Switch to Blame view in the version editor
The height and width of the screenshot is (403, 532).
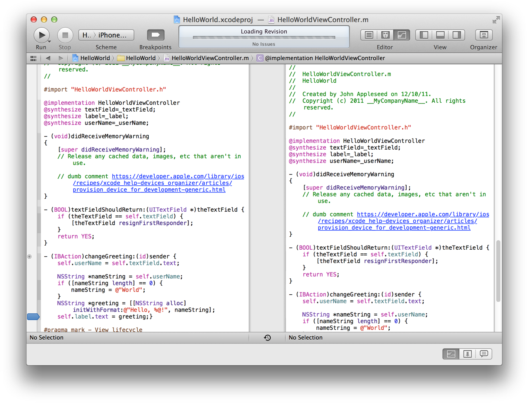point(467,354)
